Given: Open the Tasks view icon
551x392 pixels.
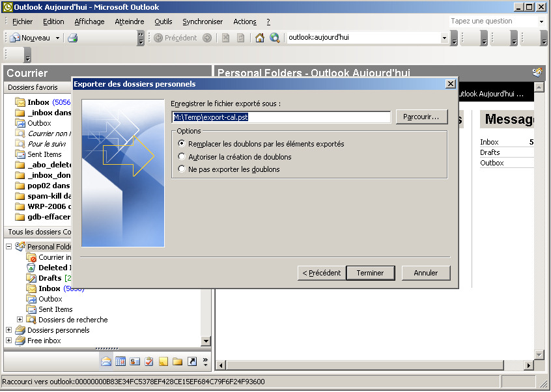Looking at the screenshot, I should click(149, 361).
